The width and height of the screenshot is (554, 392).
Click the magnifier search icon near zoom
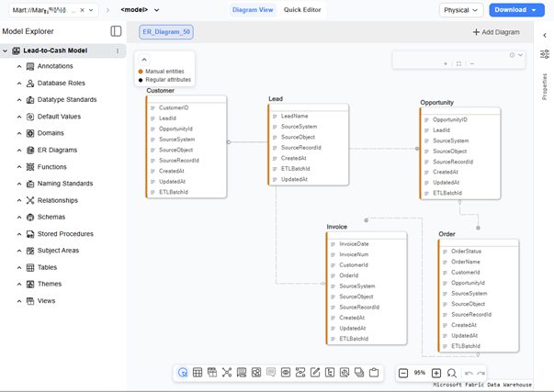[x=451, y=373]
